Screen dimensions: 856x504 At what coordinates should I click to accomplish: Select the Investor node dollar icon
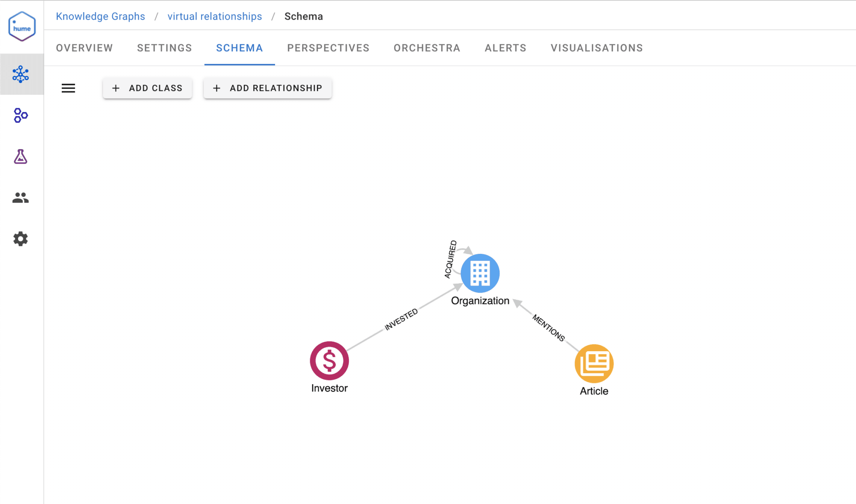[329, 360]
